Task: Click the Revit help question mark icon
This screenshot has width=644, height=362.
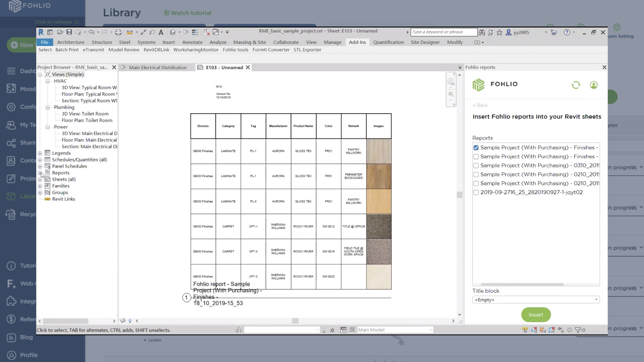Action: 567,32
